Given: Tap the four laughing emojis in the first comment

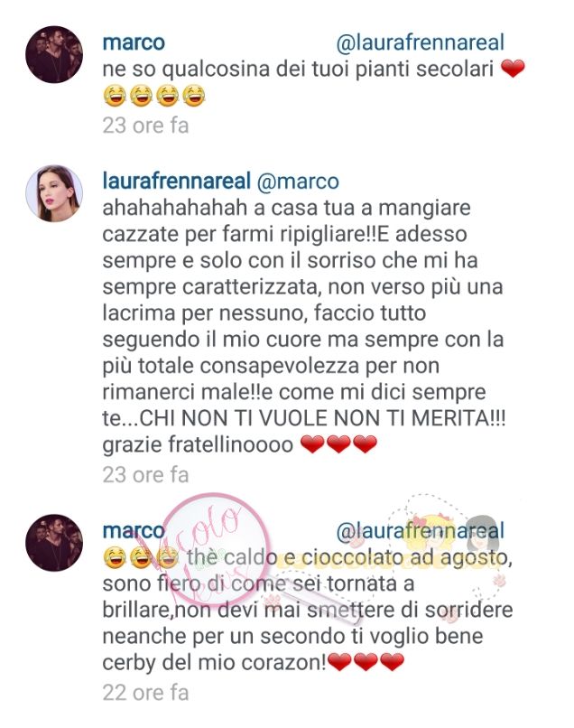Looking at the screenshot, I should [x=154, y=96].
